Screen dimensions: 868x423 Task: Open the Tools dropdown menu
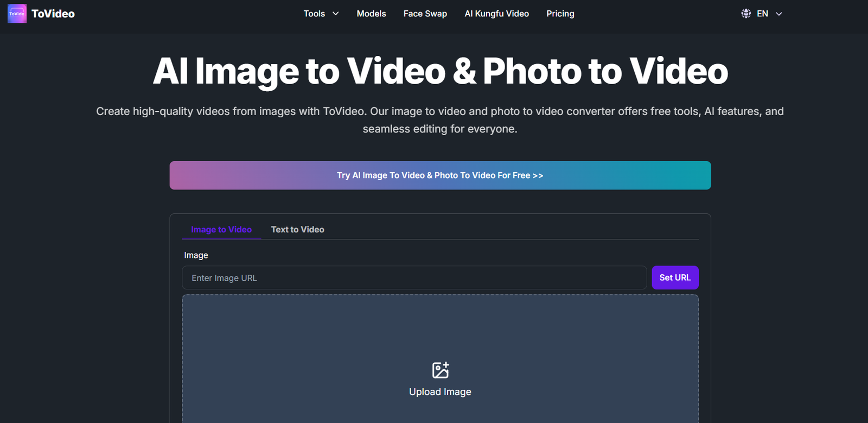(x=321, y=14)
